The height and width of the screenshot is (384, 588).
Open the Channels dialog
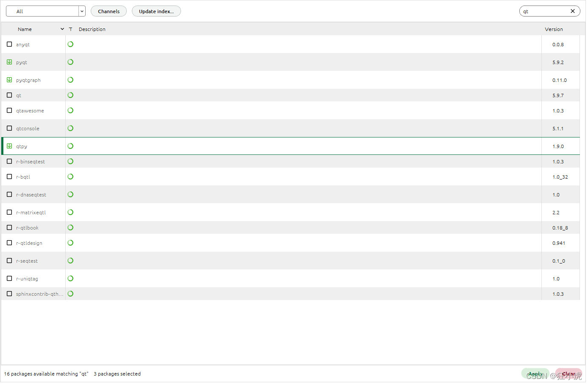click(x=109, y=11)
